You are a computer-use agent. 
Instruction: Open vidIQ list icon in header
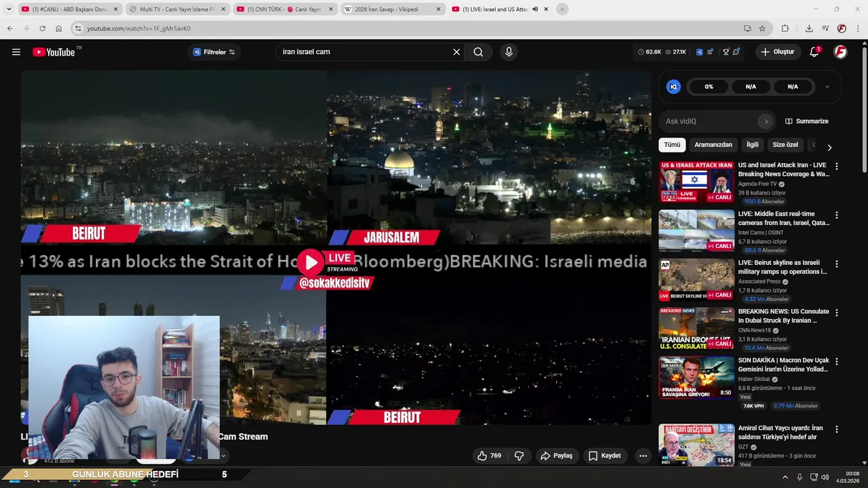[x=710, y=52]
